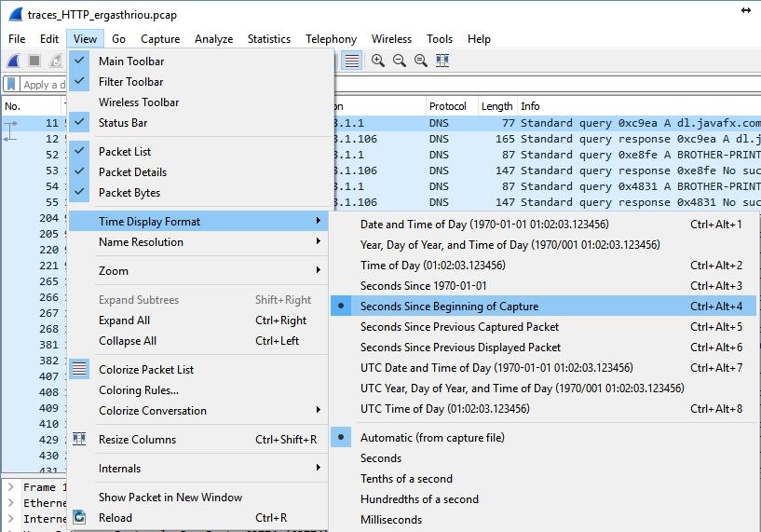Toggle the Packet List pane

(x=198, y=152)
